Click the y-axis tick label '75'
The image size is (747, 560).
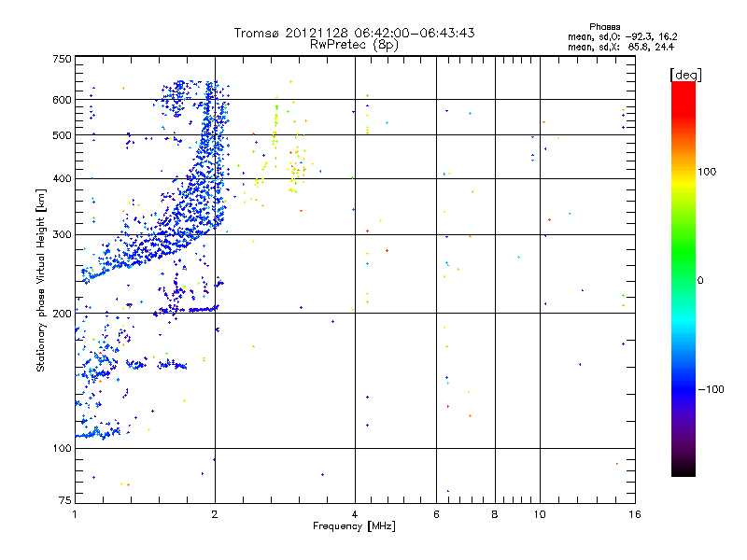[65, 500]
